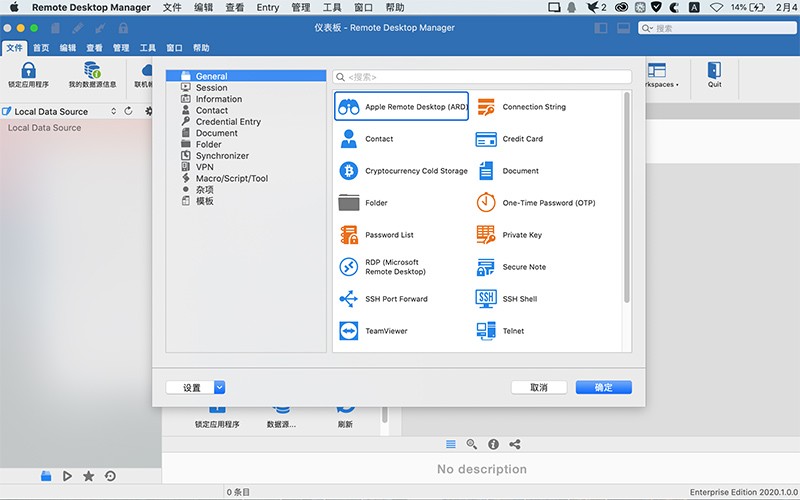
Task: Select General category in the list
Action: click(x=246, y=76)
